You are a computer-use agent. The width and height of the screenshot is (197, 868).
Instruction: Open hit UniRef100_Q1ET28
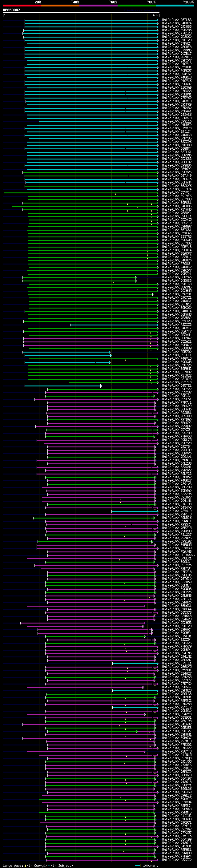tap(177, 40)
